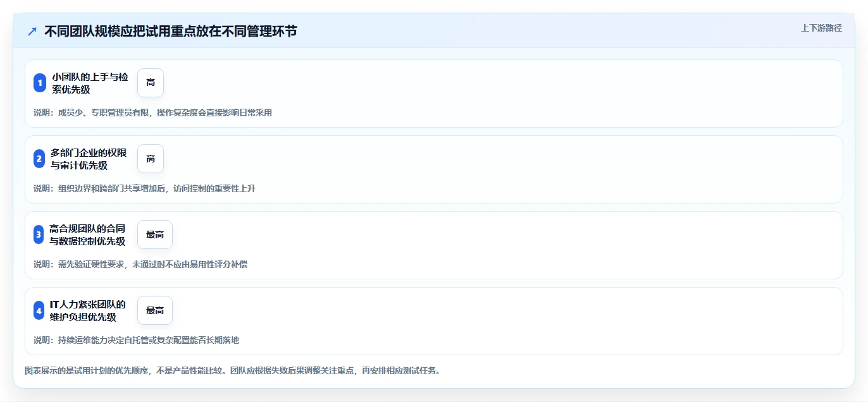Select the title 高合规团队的合同与数据控制优先级
Viewport: 868px width, 402px height.
click(x=87, y=234)
